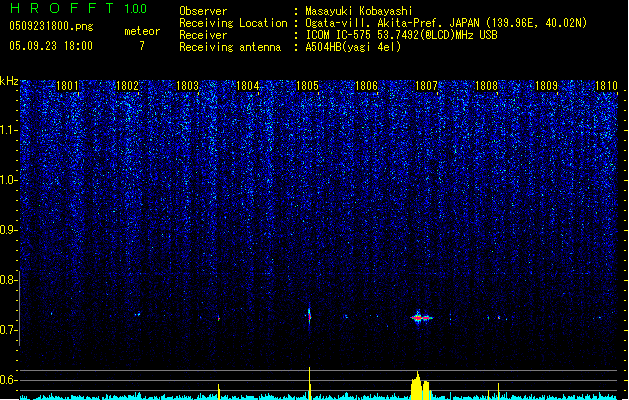Click the 1804 time marker
This screenshot has height=400, width=629.
click(248, 86)
